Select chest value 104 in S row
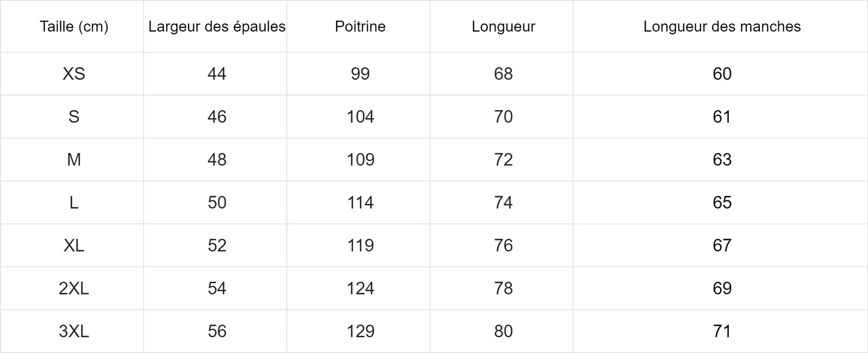 360,117
